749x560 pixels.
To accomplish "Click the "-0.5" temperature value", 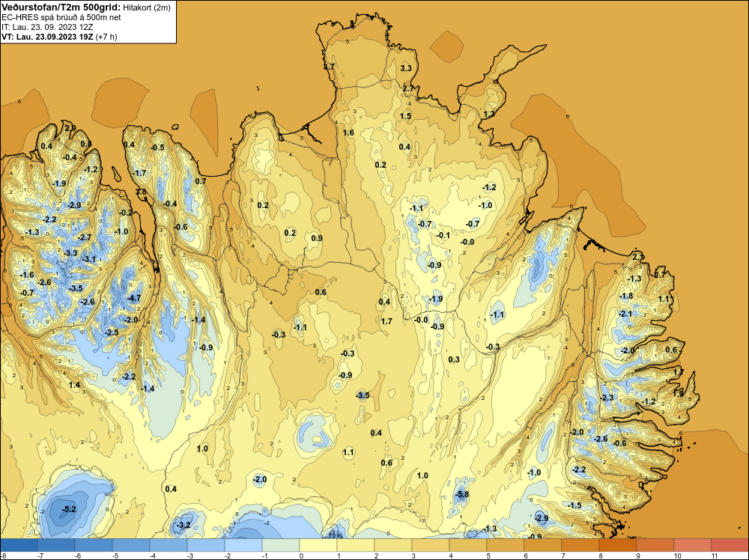I will click(157, 147).
